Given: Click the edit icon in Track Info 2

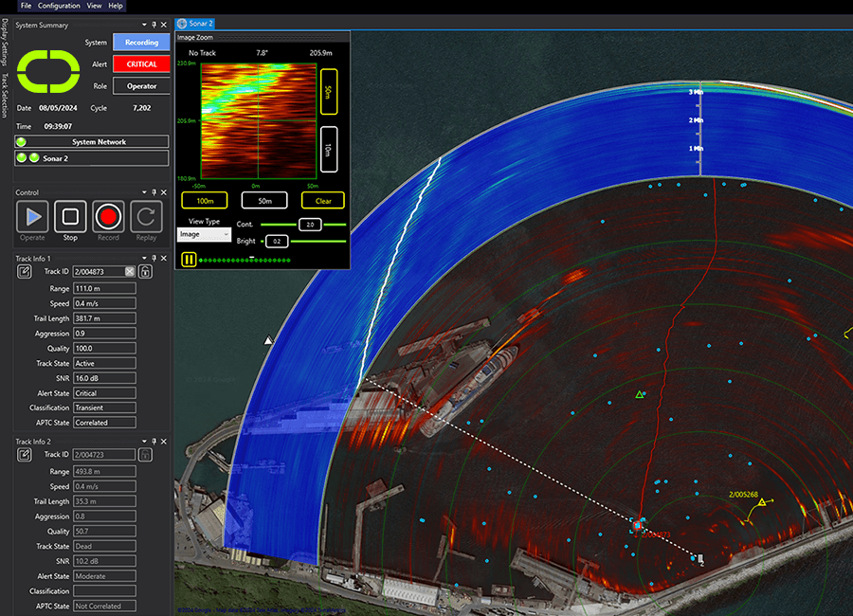Looking at the screenshot, I should tap(24, 455).
